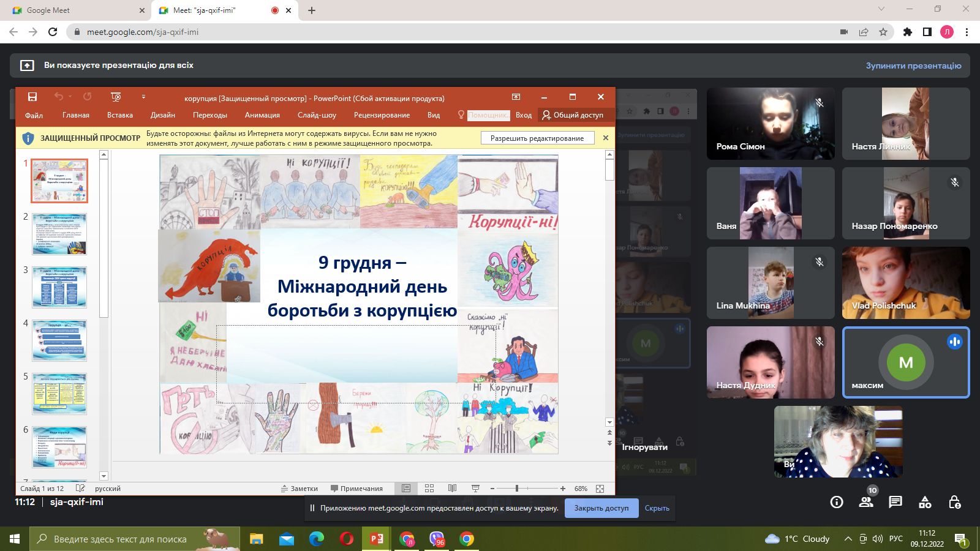This screenshot has height=551, width=980.
Task: Click the Undo arrow in PowerPoint
Action: click(x=59, y=97)
